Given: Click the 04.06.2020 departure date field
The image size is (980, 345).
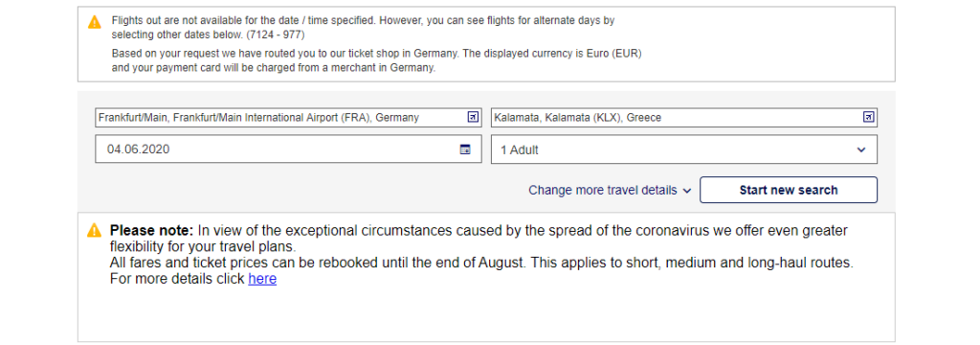Looking at the screenshot, I should 288,149.
